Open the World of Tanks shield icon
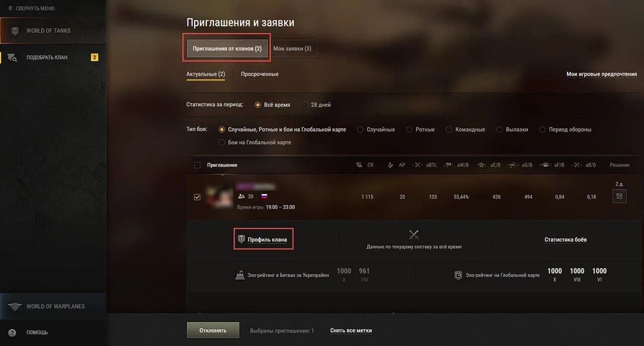This screenshot has height=346, width=644. (15, 31)
